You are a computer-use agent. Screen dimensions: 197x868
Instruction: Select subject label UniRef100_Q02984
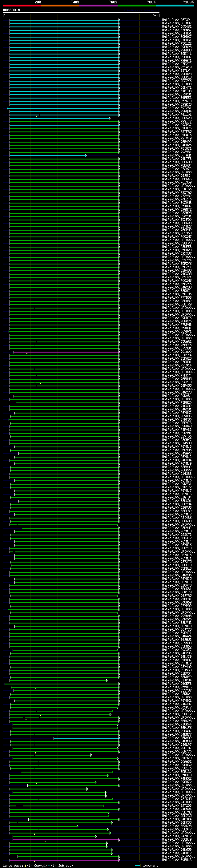pyautogui.click(x=177, y=152)
